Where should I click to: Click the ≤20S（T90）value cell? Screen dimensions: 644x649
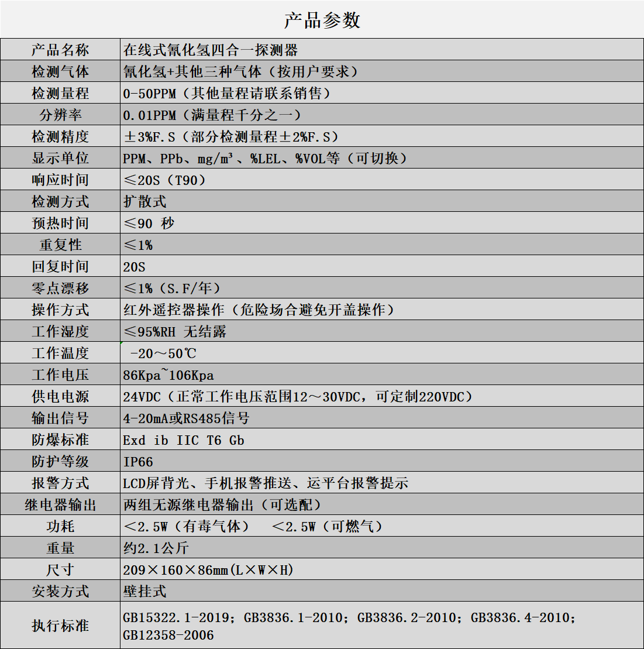coord(382,180)
